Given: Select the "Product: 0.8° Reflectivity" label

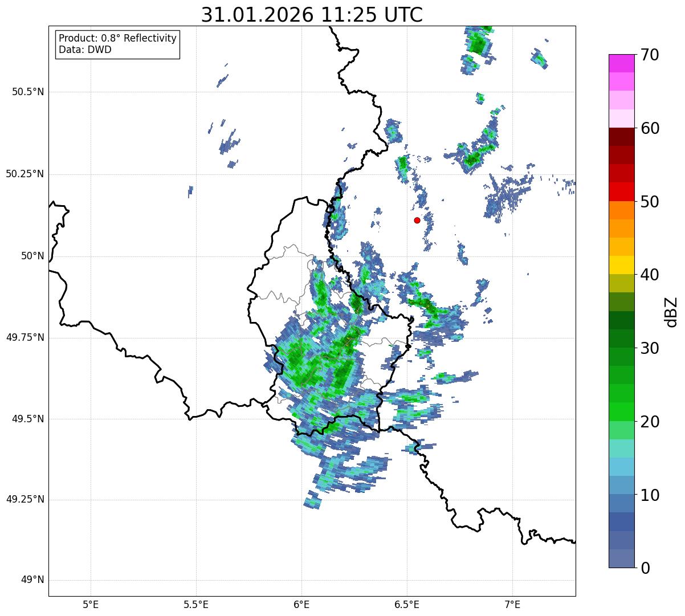Looking at the screenshot, I should [x=118, y=38].
